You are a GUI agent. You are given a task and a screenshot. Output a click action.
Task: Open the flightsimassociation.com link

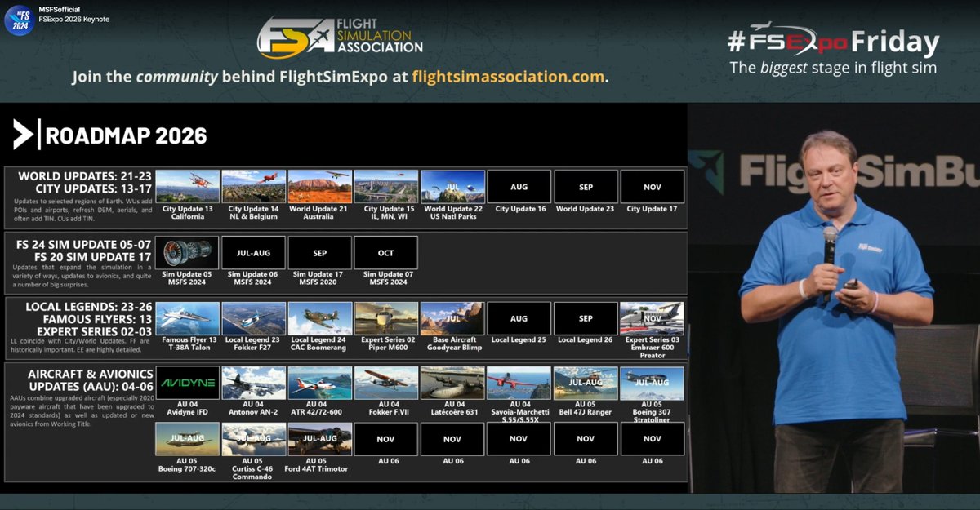510,78
